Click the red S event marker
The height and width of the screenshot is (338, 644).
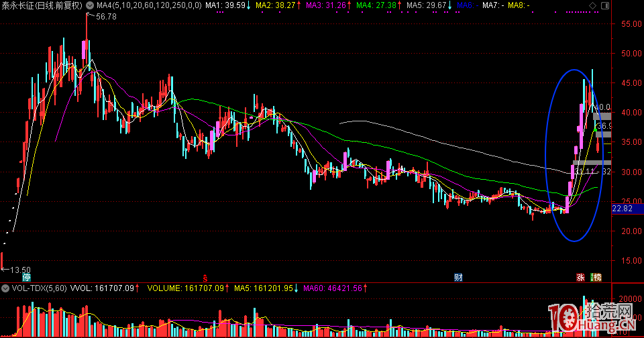tap(205, 279)
